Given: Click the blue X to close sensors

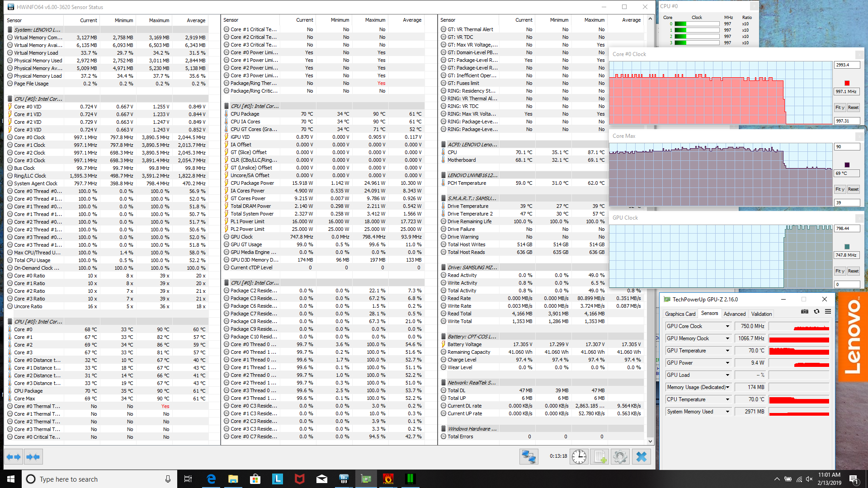Looking at the screenshot, I should coord(641,457).
